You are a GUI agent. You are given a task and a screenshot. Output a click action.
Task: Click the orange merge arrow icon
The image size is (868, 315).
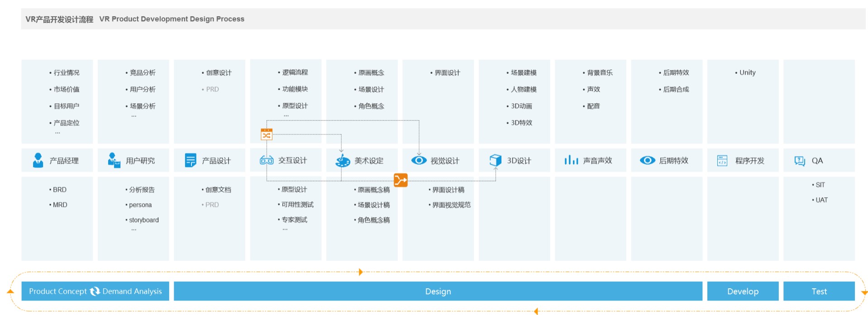pos(401,180)
